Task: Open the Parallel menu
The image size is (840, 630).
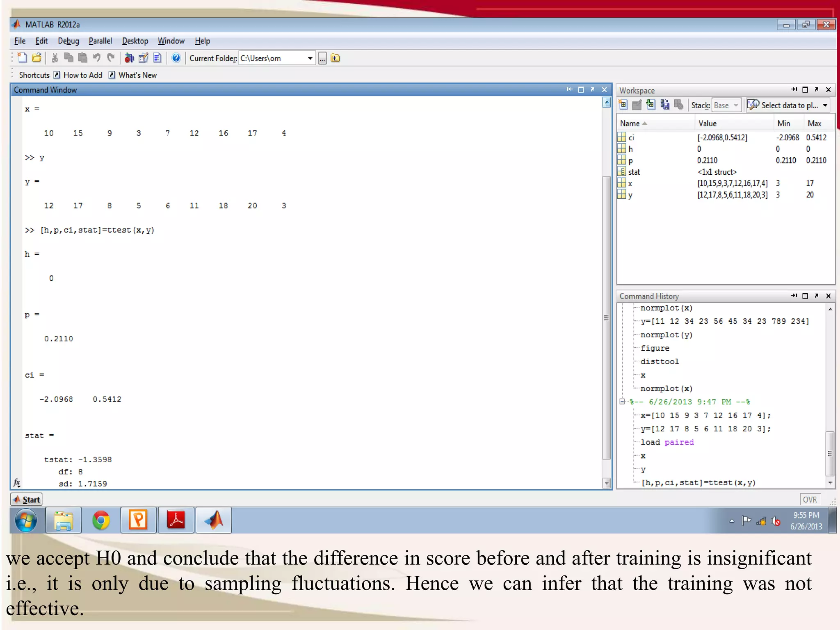Action: [x=100, y=41]
